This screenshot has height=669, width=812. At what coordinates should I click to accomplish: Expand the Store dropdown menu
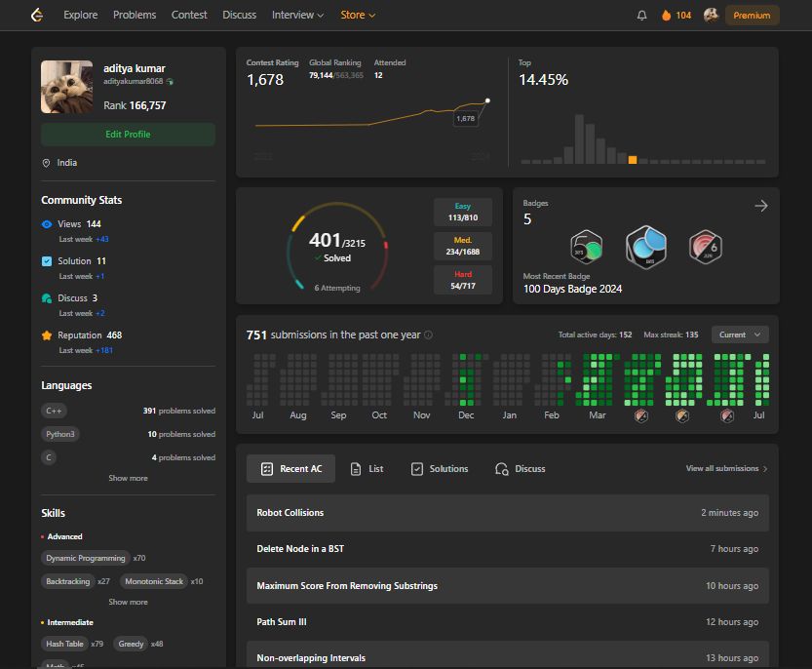(358, 15)
